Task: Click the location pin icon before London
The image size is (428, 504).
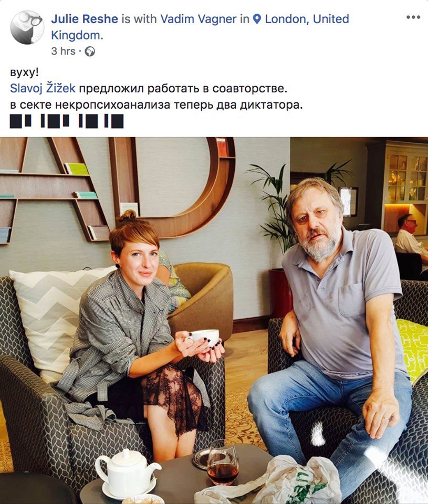Action: click(257, 19)
